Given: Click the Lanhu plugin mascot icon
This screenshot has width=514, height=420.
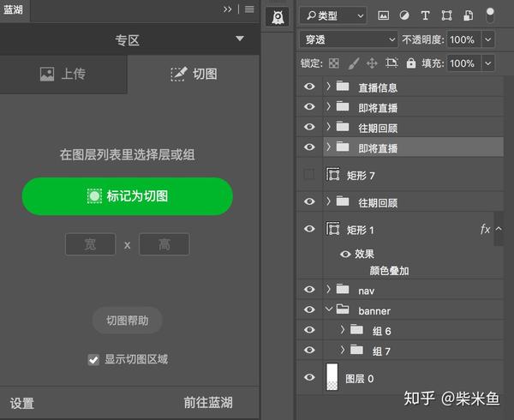Looking at the screenshot, I should click(278, 17).
